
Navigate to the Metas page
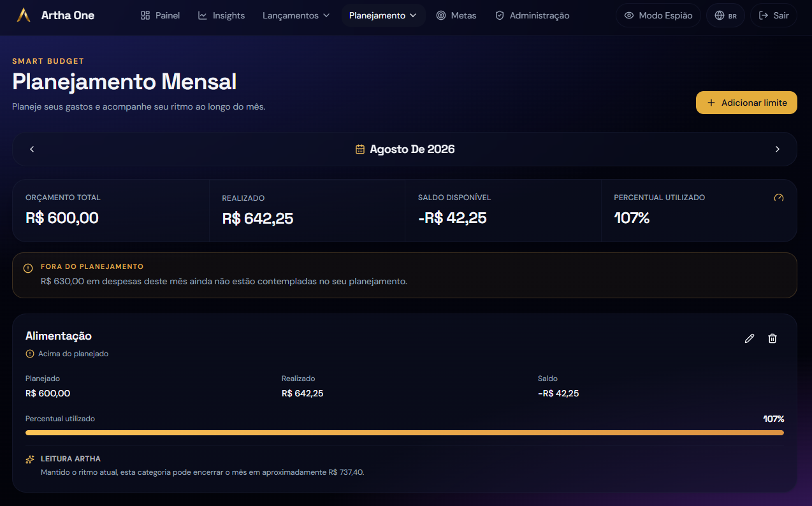[456, 15]
